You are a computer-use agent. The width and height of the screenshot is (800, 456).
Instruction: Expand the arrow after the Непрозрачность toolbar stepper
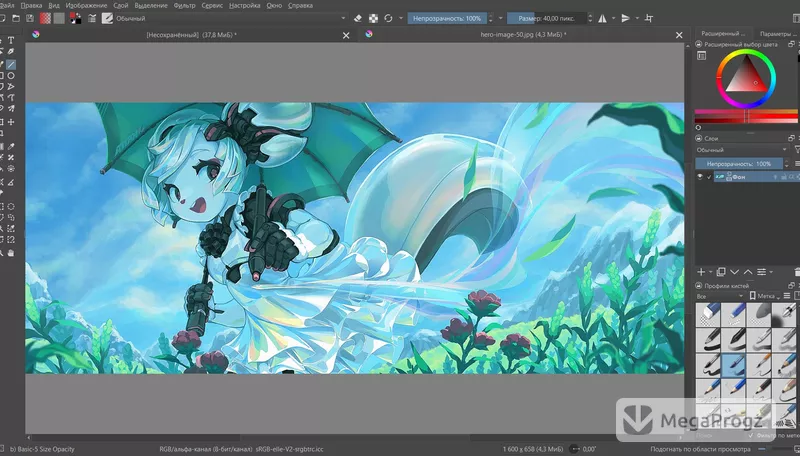(x=501, y=18)
